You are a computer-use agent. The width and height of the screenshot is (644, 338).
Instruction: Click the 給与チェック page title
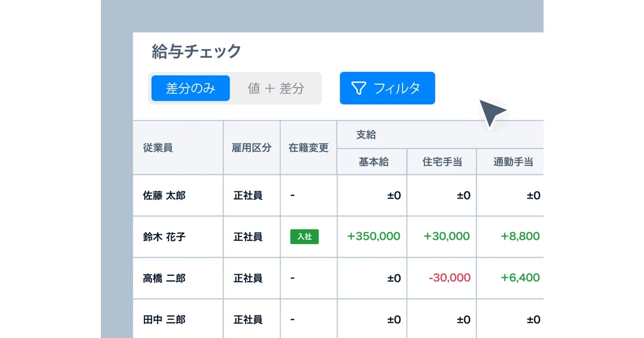pyautogui.click(x=195, y=52)
